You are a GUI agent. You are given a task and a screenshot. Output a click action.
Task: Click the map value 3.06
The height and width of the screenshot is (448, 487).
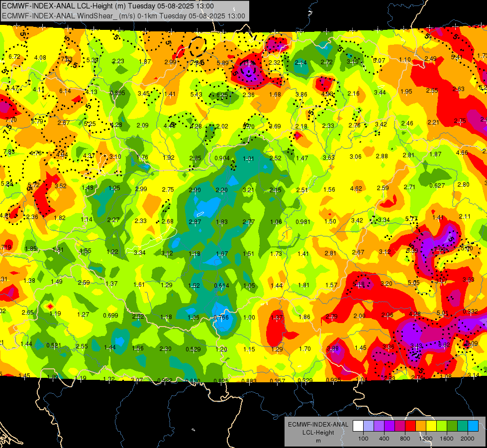356,157
